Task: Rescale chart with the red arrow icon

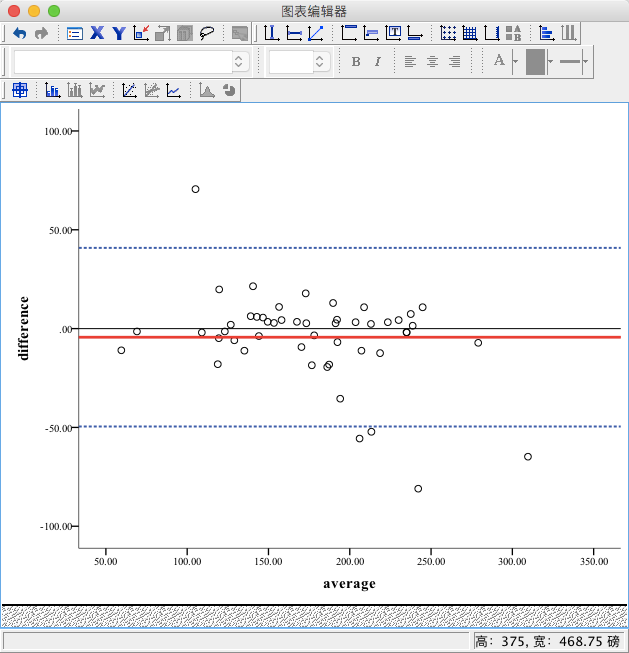Action: 141,33
